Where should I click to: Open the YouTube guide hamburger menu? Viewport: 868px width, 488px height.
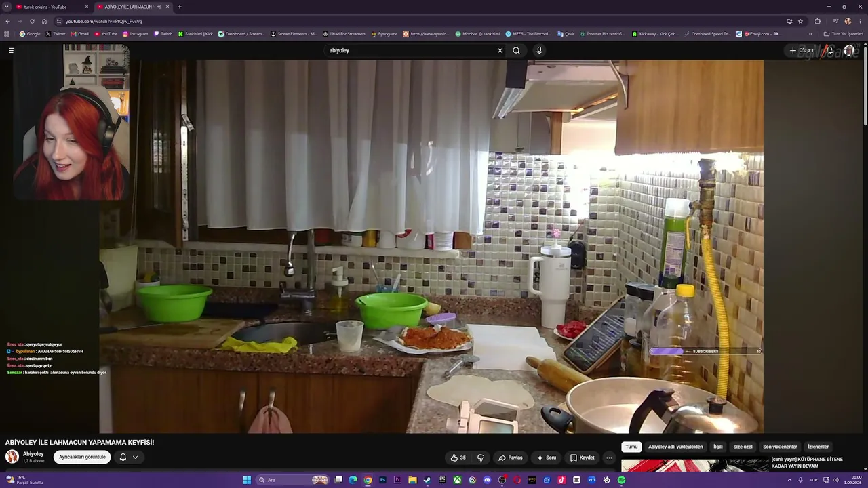coord(11,50)
